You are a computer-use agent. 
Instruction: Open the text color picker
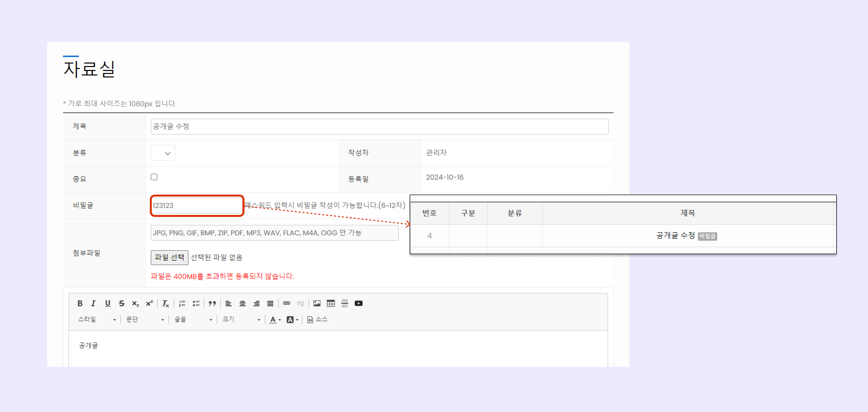click(x=275, y=319)
